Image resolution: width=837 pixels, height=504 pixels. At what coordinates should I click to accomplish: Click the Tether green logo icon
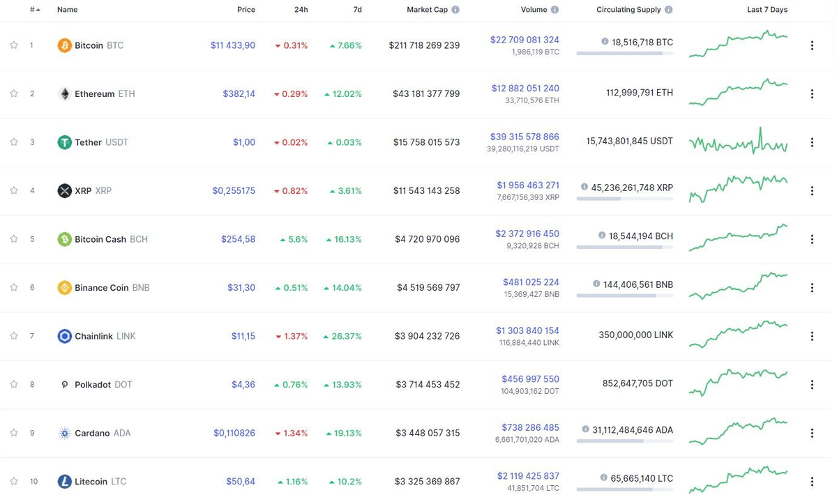point(64,142)
